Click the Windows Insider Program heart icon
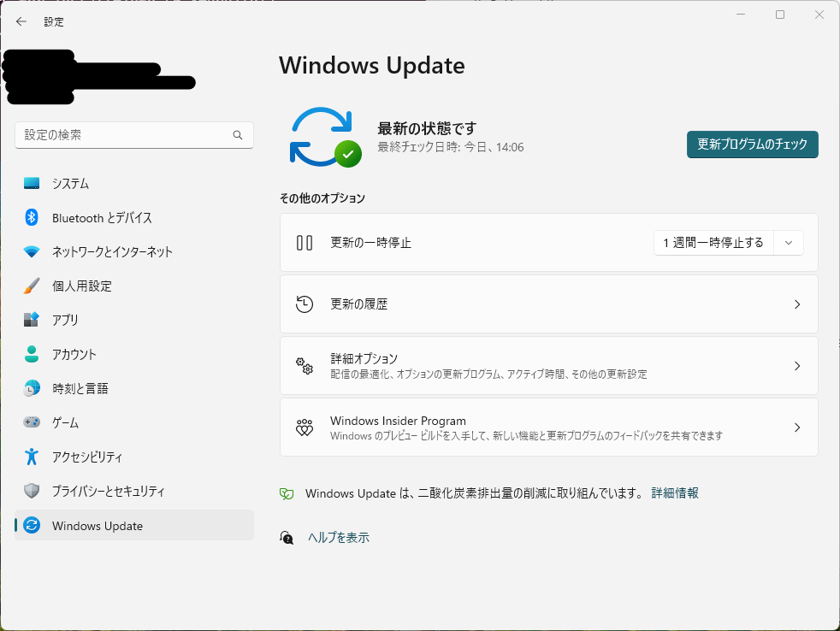 click(x=305, y=428)
